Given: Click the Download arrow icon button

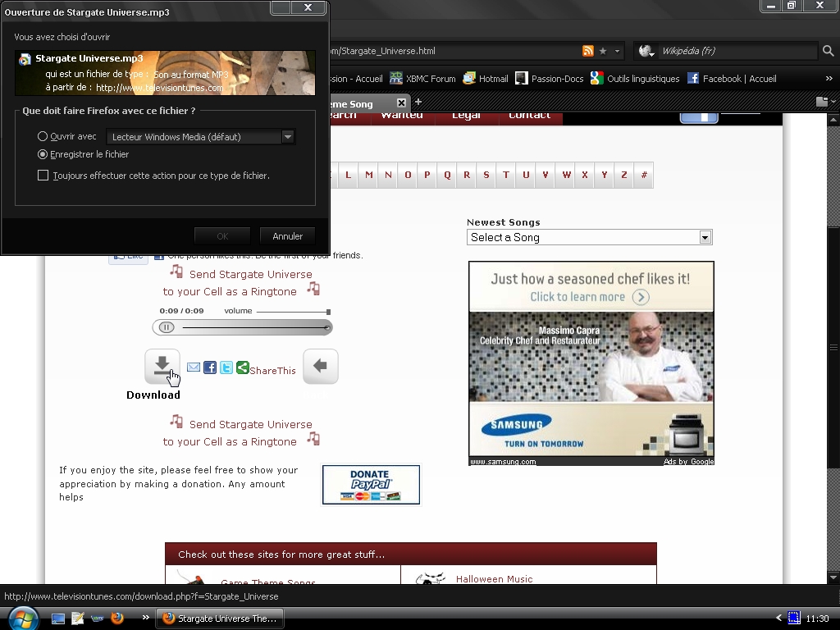Looking at the screenshot, I should tap(162, 367).
